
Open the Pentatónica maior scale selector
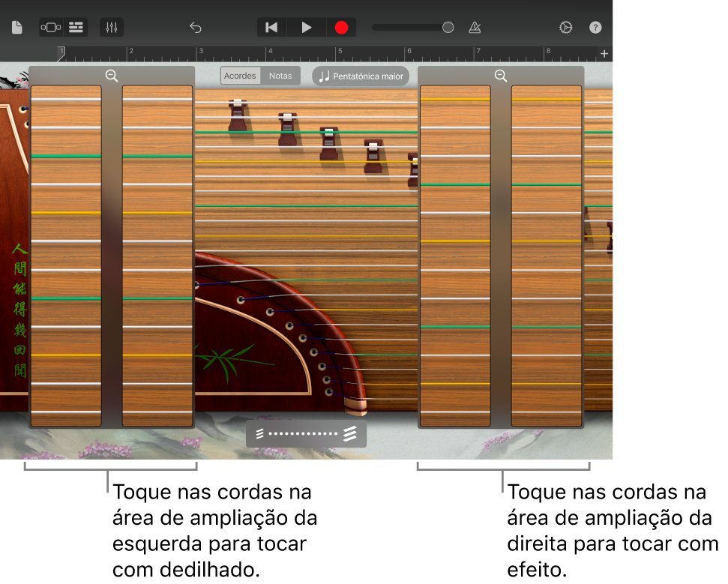361,76
